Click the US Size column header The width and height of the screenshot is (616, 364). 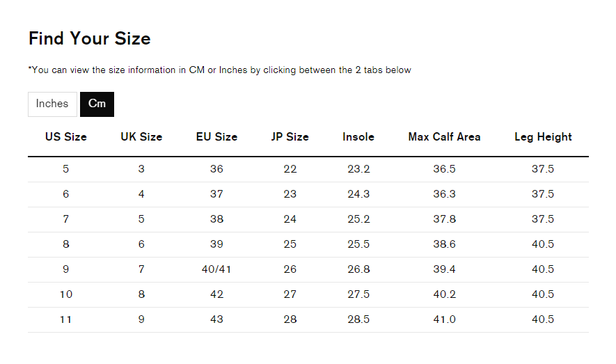(x=66, y=137)
